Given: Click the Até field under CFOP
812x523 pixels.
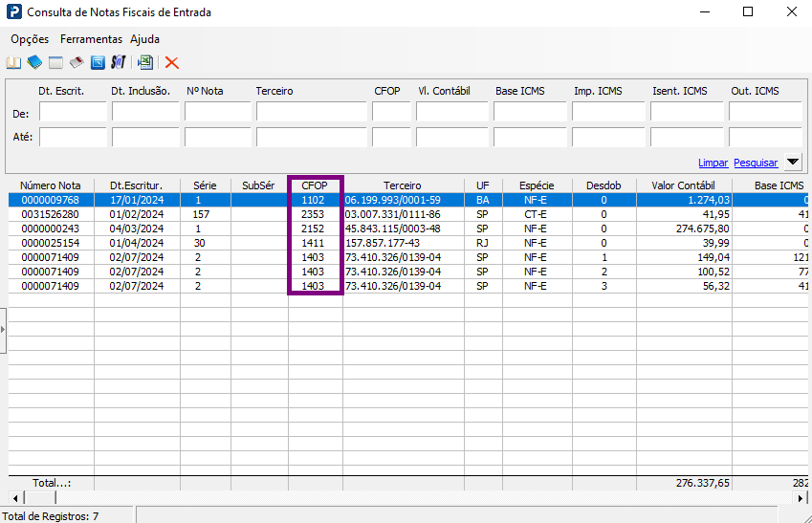Looking at the screenshot, I should point(391,138).
